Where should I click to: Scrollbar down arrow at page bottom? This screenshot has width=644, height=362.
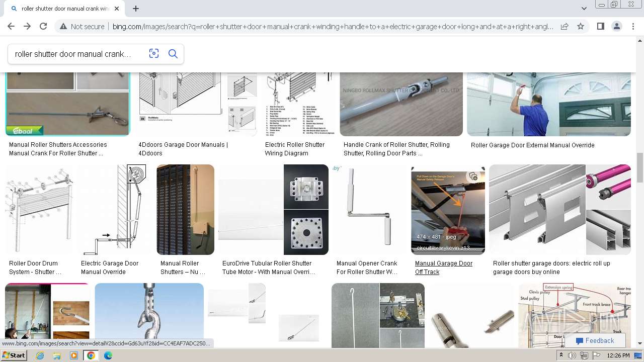point(640,344)
